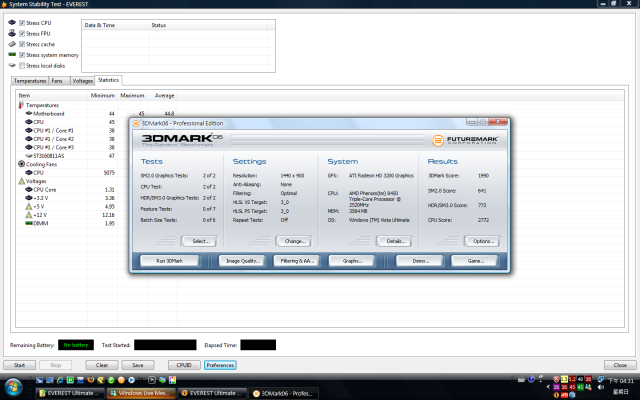Open the CPUID panel button
This screenshot has height=400, width=640.
pyautogui.click(x=184, y=365)
